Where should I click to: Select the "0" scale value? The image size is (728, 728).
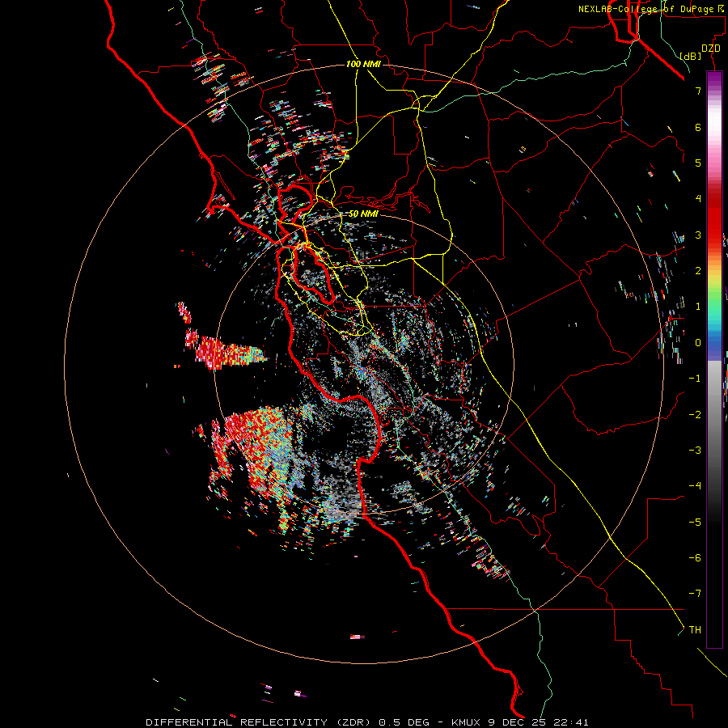pos(698,343)
